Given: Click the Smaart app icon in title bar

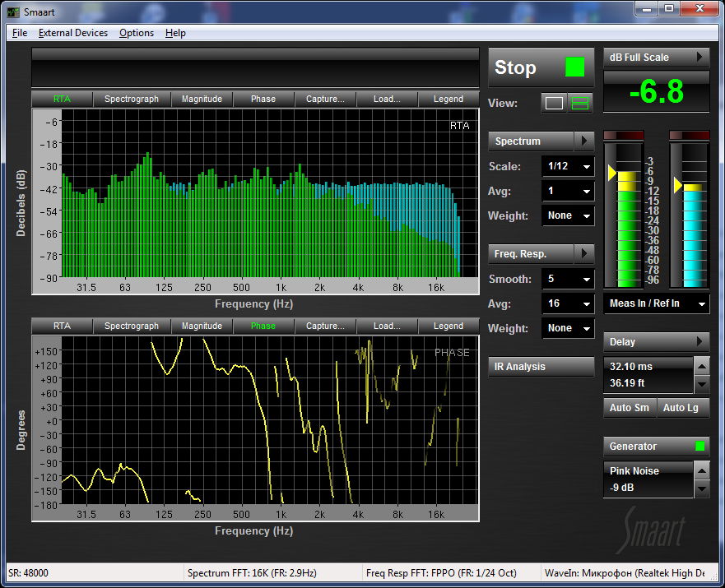Looking at the screenshot, I should coord(13,10).
